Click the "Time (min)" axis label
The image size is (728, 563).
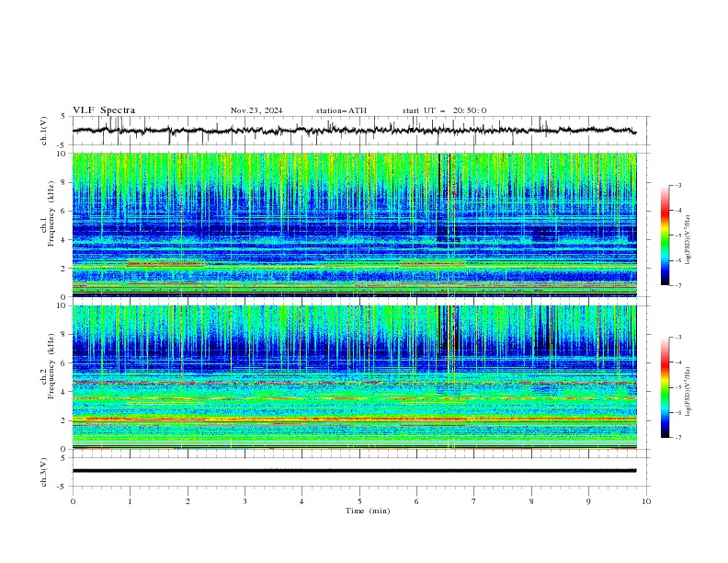coord(368,511)
